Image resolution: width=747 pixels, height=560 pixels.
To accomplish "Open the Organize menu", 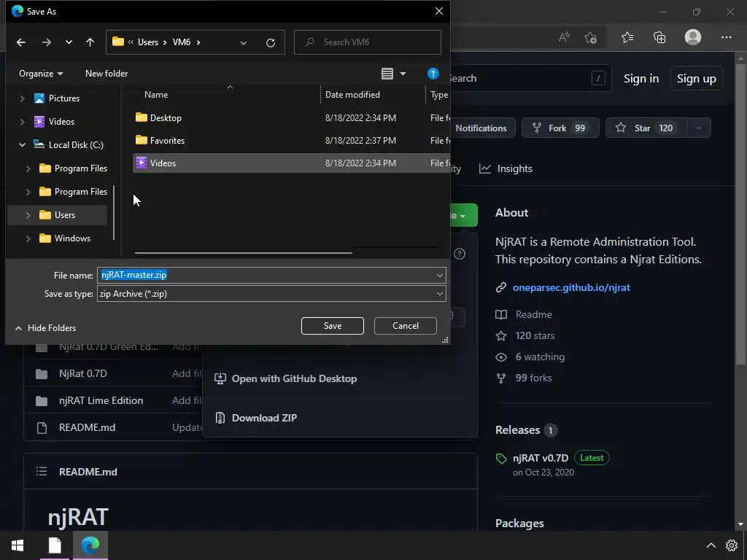I will point(41,74).
